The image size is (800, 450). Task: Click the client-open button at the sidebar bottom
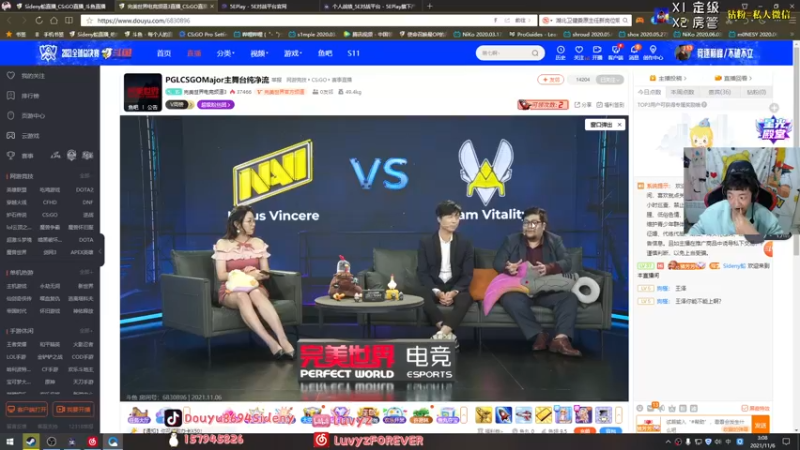(27, 409)
